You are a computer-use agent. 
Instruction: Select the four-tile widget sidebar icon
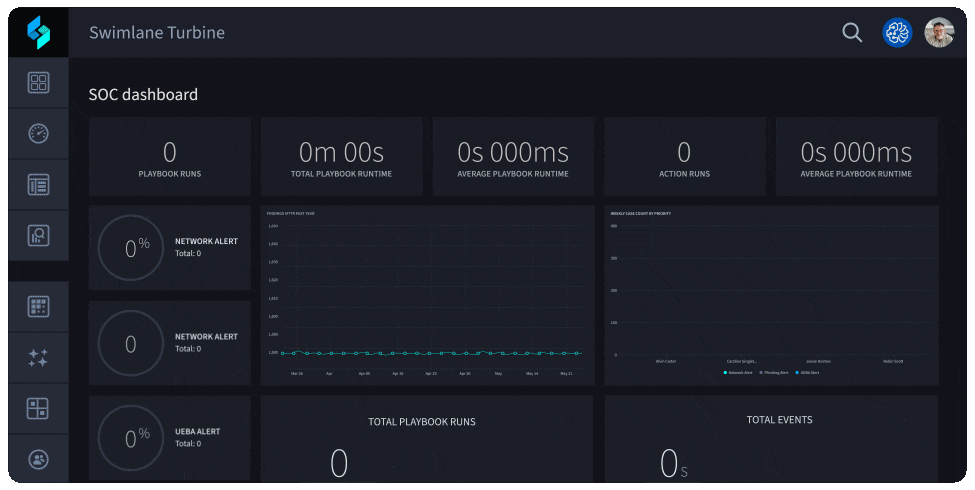click(38, 409)
